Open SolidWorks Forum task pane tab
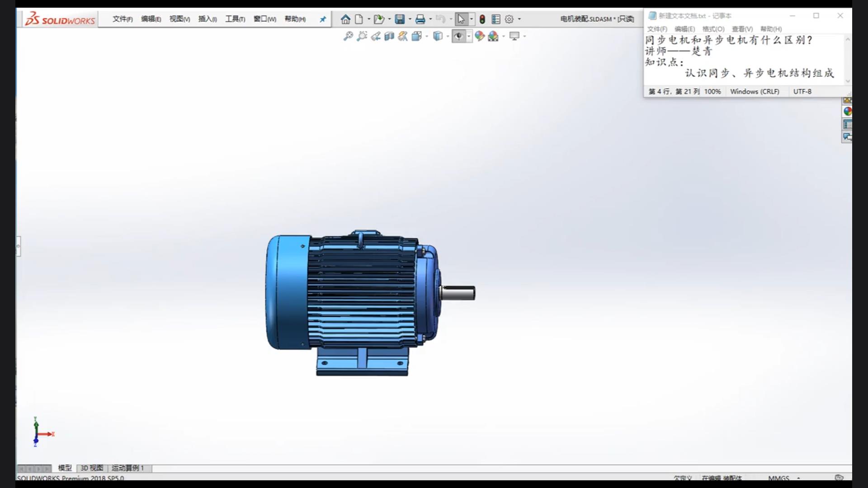 847,137
